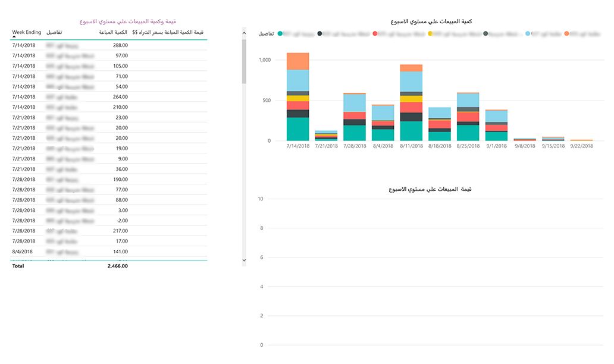This screenshot has height=364, width=614.
Task: Sort by الكمية المباعة column header
Action: 113,32
